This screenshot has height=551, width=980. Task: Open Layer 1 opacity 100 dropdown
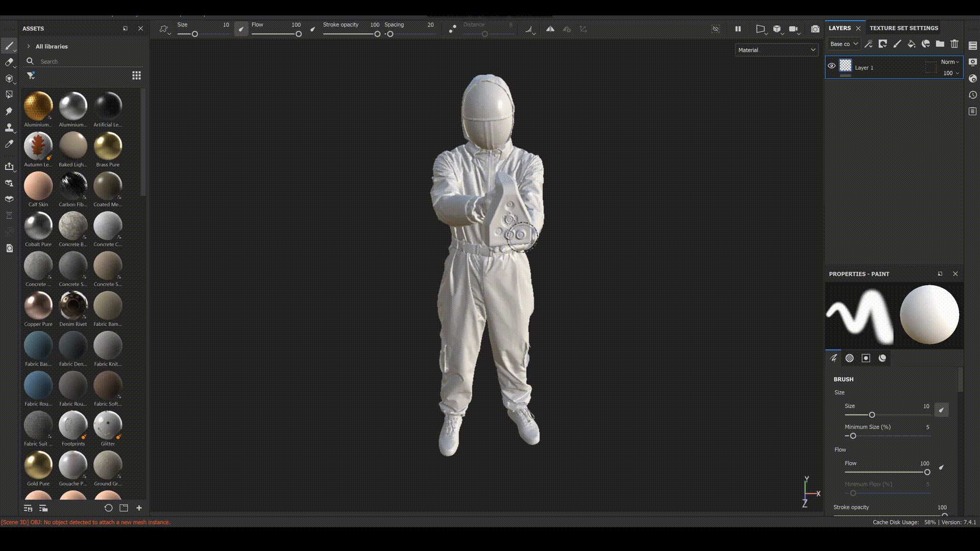[x=951, y=73]
